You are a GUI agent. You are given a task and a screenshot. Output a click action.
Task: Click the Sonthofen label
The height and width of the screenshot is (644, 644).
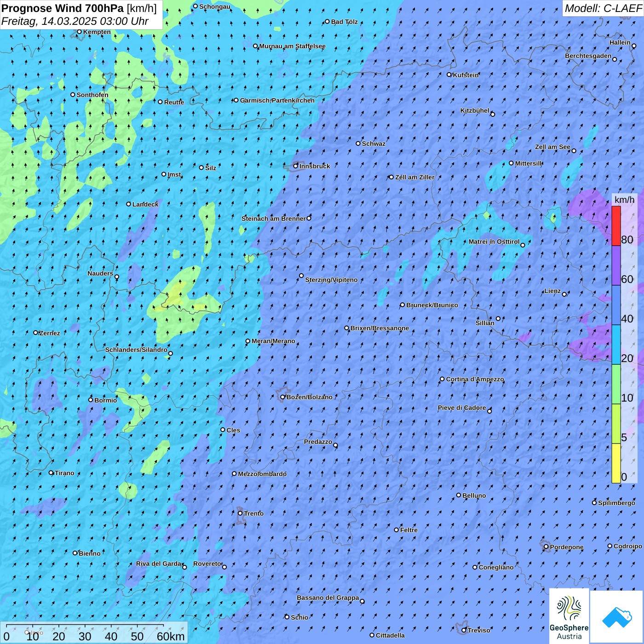[92, 95]
